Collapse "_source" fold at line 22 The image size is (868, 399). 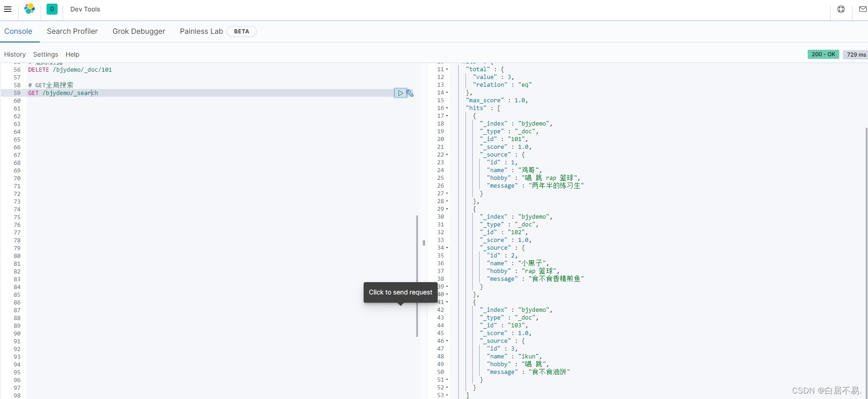pos(447,155)
